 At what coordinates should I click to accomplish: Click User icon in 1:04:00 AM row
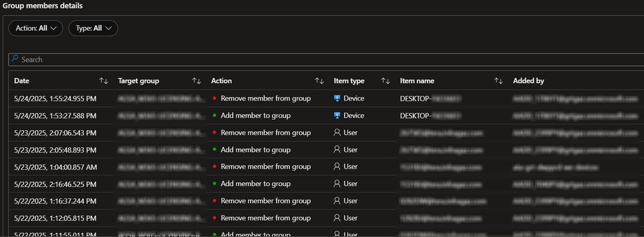click(337, 166)
